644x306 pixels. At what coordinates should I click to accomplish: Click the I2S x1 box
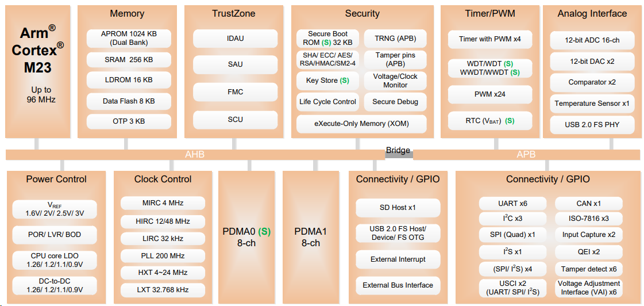pos(512,252)
